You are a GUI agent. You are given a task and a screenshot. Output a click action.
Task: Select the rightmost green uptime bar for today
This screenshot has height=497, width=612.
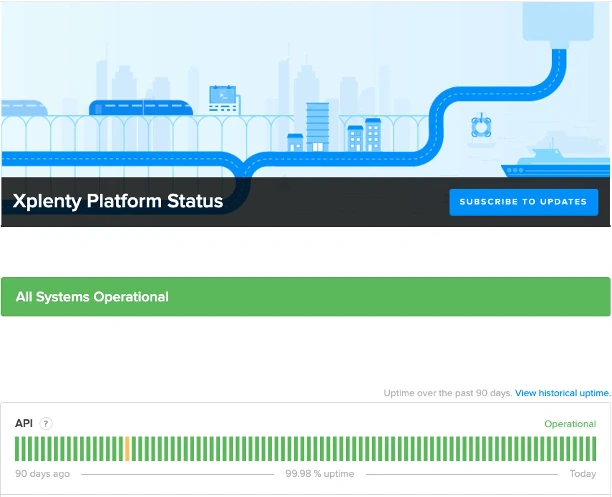pos(594,449)
